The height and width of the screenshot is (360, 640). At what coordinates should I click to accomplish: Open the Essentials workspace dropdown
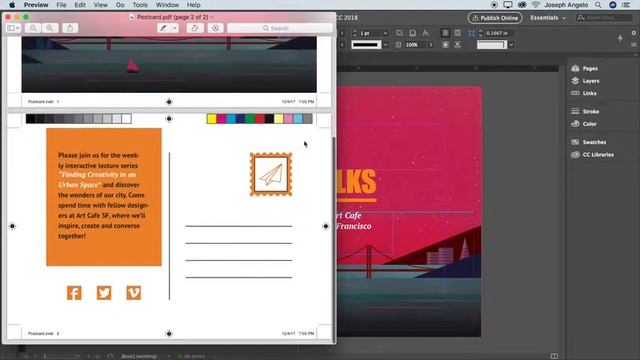click(x=548, y=18)
